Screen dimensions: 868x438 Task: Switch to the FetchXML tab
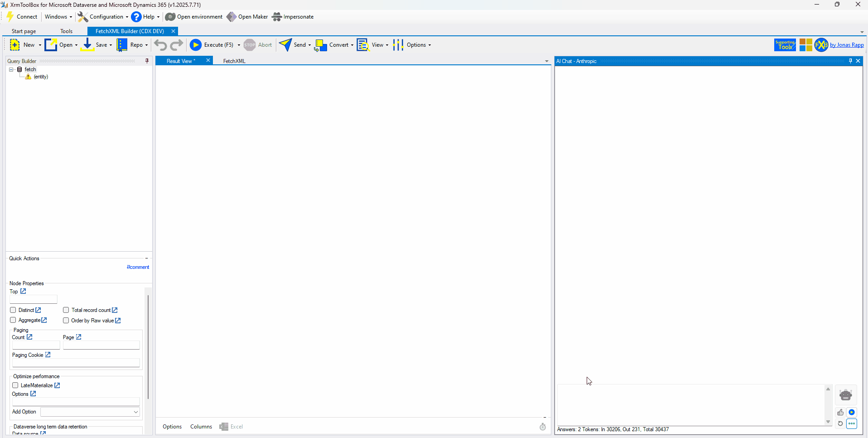coord(234,61)
